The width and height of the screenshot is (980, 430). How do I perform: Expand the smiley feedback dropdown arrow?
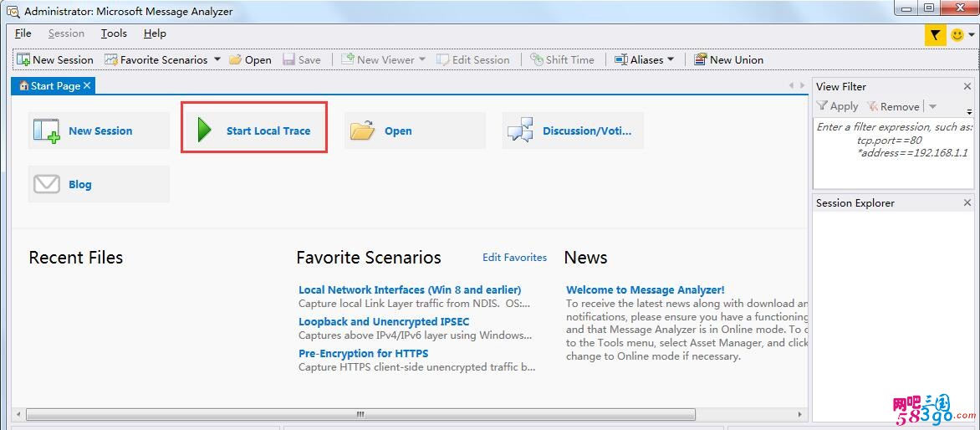tap(972, 36)
